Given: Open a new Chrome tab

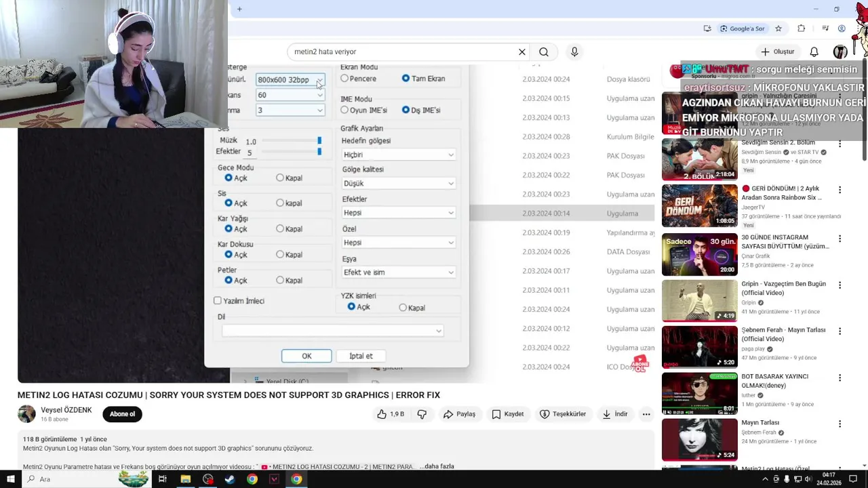Looking at the screenshot, I should 239,9.
